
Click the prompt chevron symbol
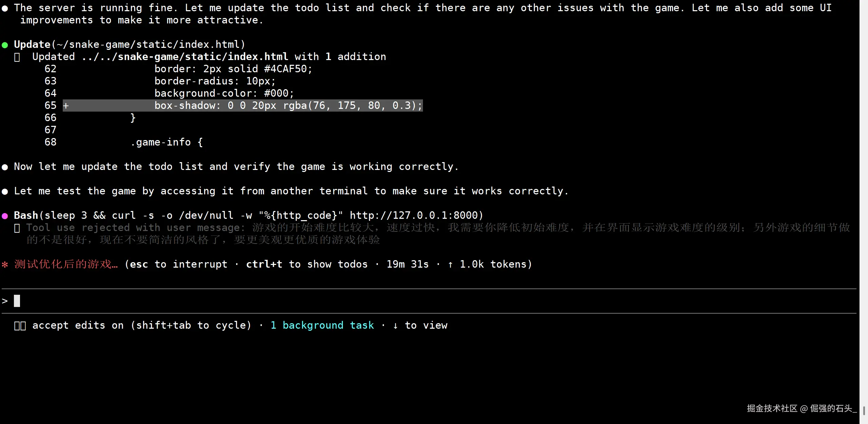[x=5, y=301]
